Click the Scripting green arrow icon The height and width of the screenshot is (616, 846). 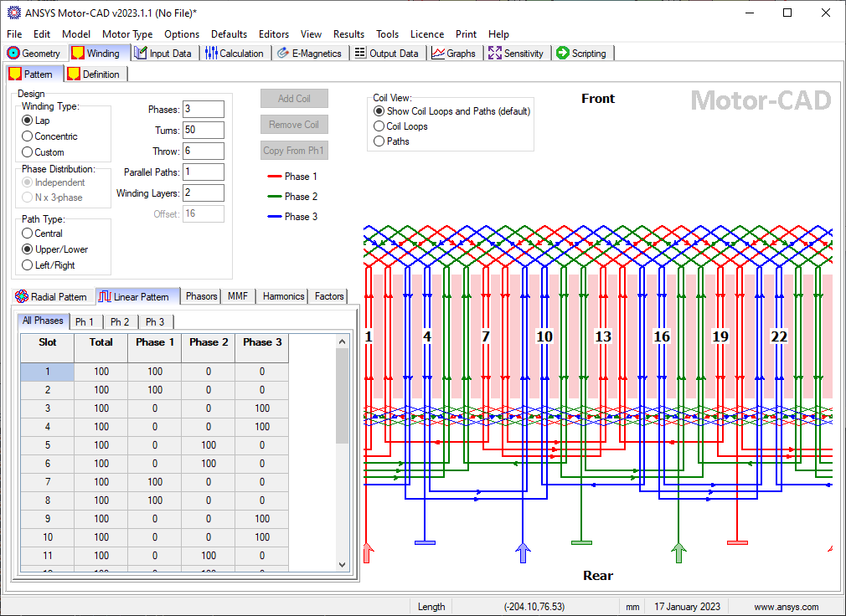(563, 53)
